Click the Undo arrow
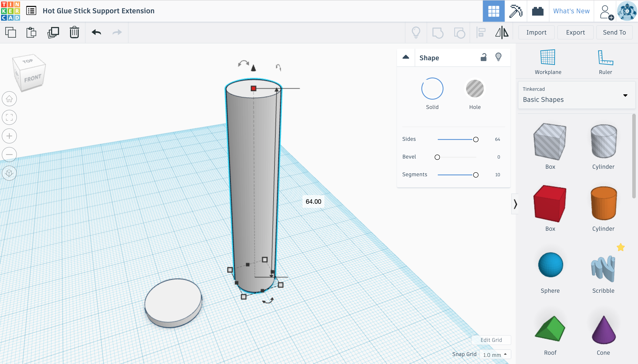 coord(96,32)
